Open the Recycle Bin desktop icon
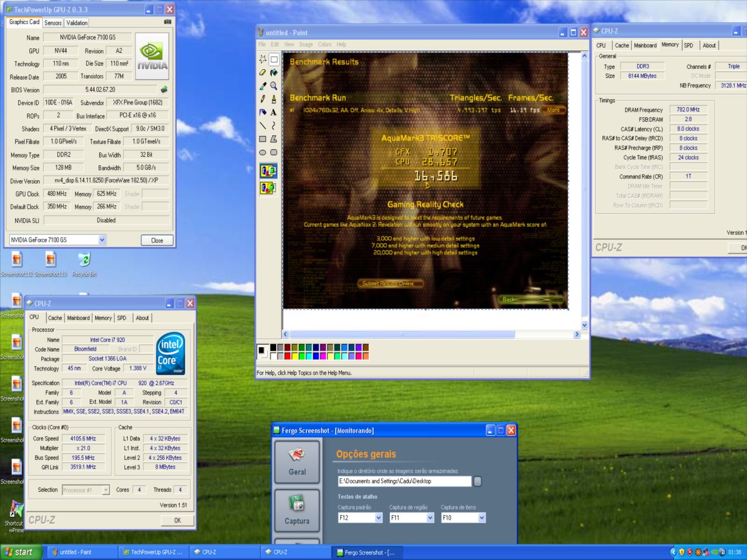The width and height of the screenshot is (747, 560). pyautogui.click(x=85, y=264)
